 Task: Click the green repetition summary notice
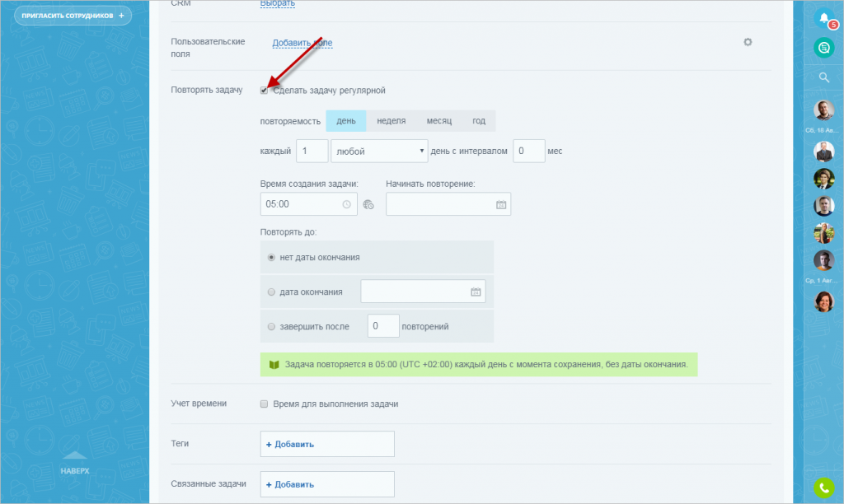pos(479,365)
